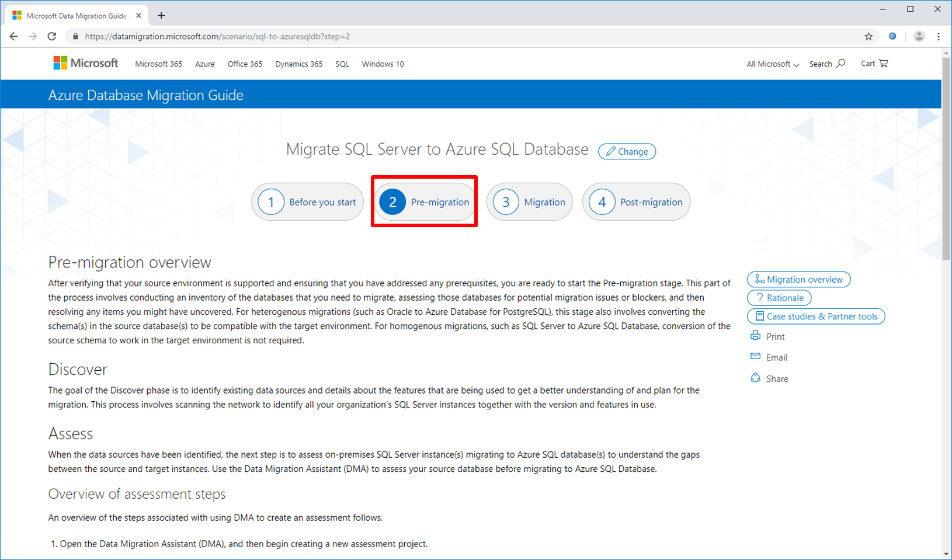Open the Rationale button

(x=779, y=298)
